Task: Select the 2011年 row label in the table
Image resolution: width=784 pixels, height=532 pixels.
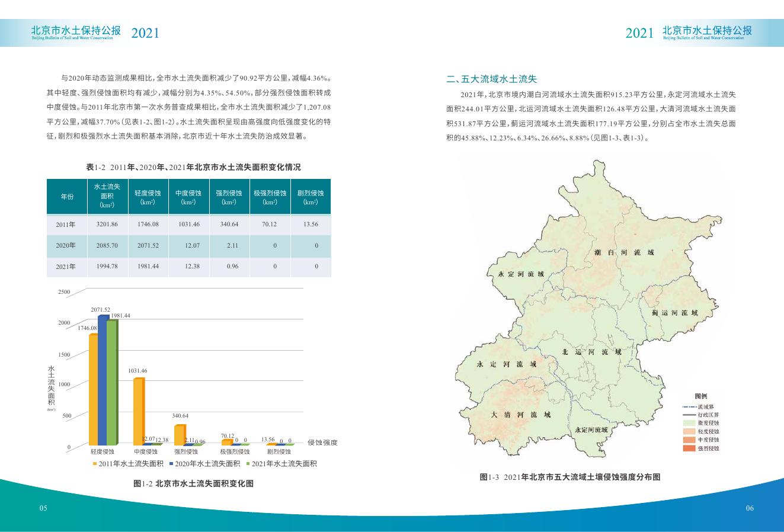Action: coord(66,225)
